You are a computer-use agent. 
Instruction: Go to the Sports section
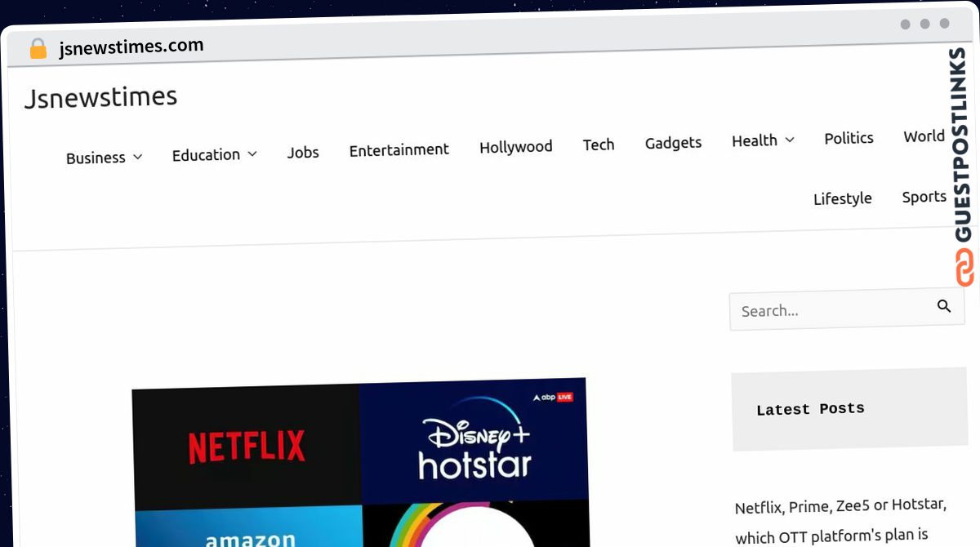(924, 197)
